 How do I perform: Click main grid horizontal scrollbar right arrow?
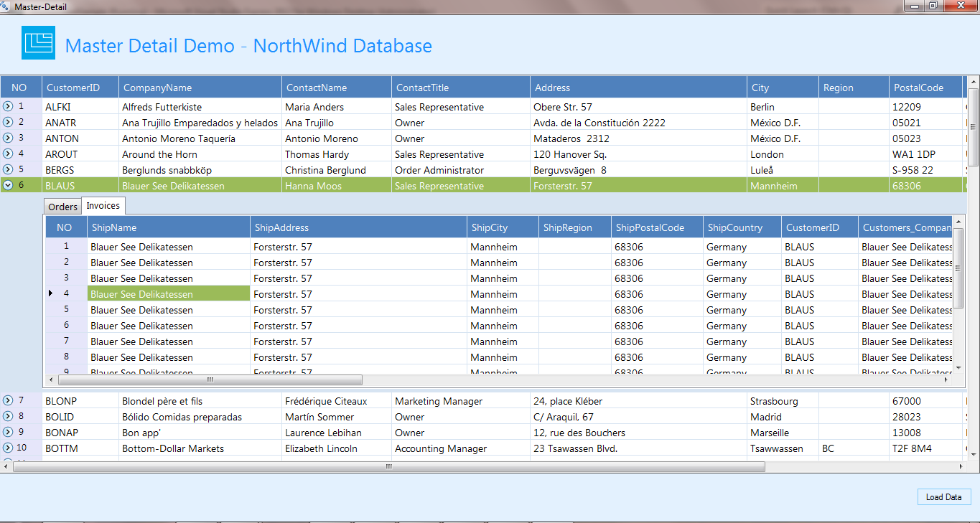(962, 466)
